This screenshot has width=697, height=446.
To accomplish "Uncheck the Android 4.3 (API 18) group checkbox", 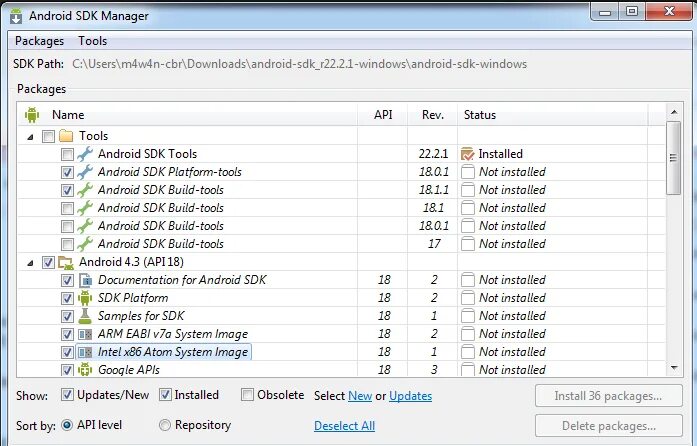I will (x=48, y=262).
